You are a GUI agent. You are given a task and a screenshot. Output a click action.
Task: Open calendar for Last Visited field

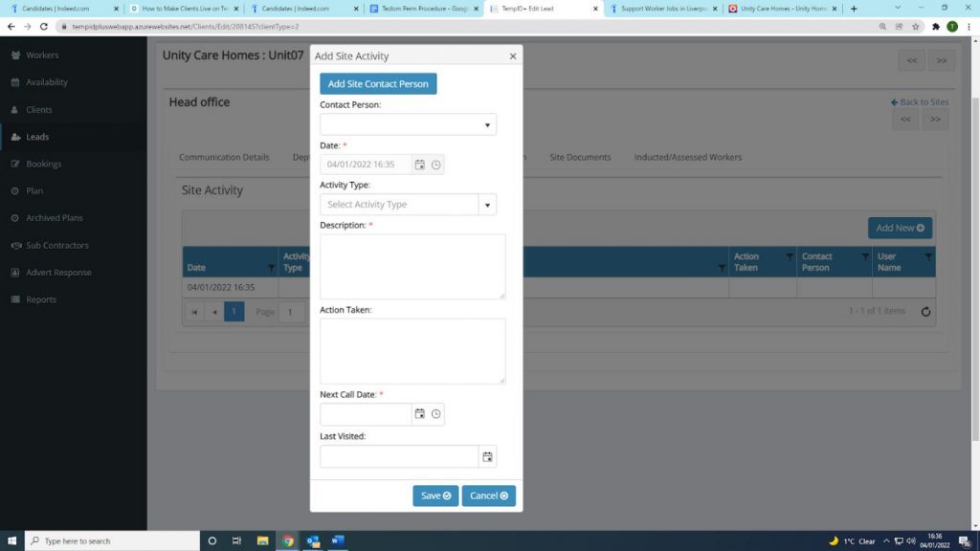click(x=487, y=457)
